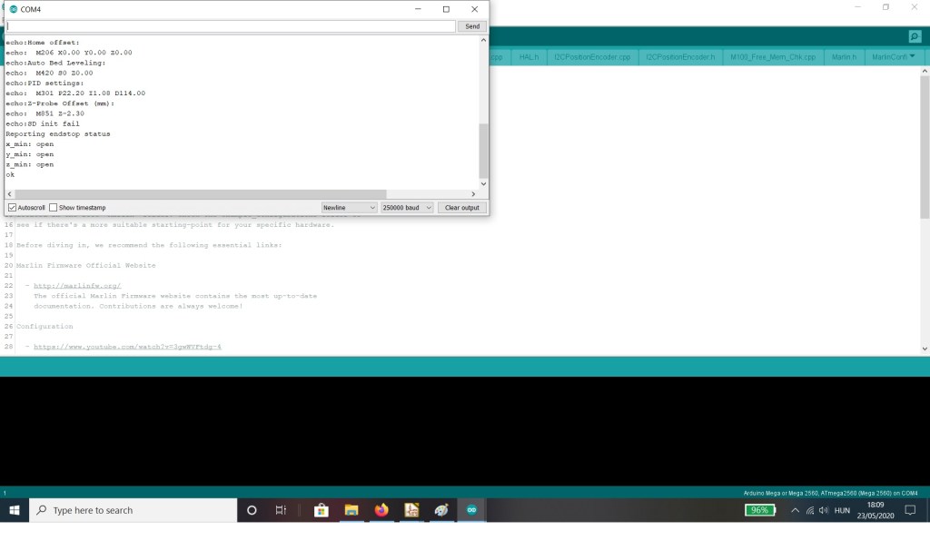Launch Firefox from the taskbar

[x=381, y=510]
